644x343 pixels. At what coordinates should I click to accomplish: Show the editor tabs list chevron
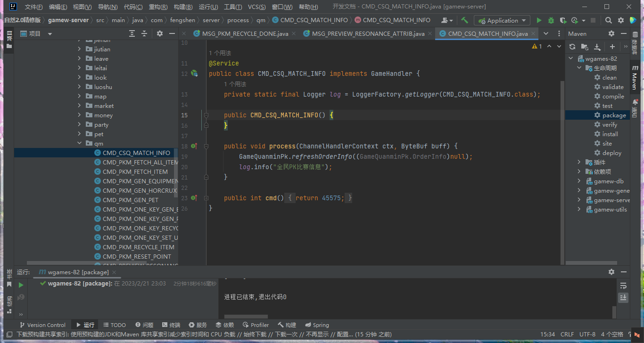(x=546, y=33)
